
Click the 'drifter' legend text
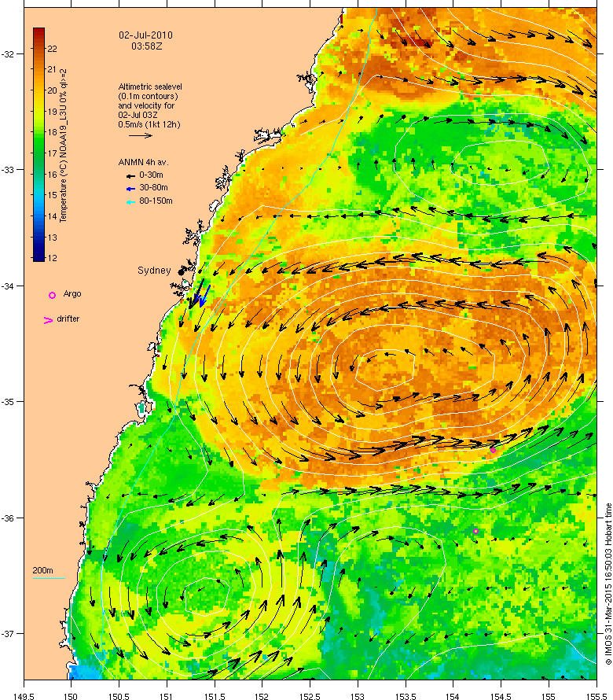coord(68,319)
